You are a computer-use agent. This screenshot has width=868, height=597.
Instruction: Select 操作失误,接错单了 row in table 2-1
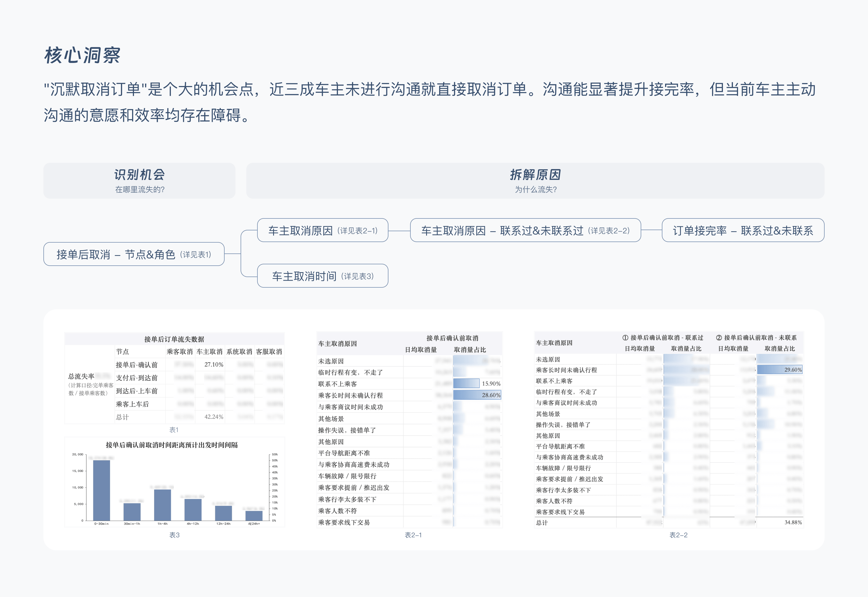(x=409, y=430)
